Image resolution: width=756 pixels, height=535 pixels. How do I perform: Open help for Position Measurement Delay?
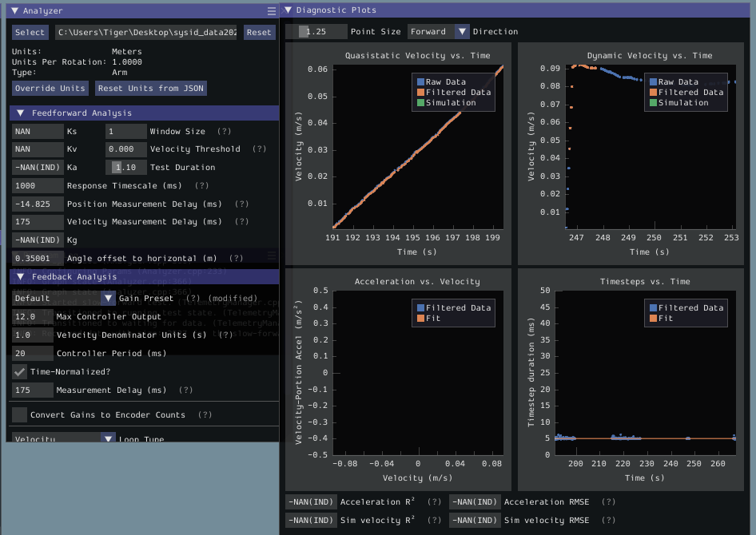pos(241,204)
